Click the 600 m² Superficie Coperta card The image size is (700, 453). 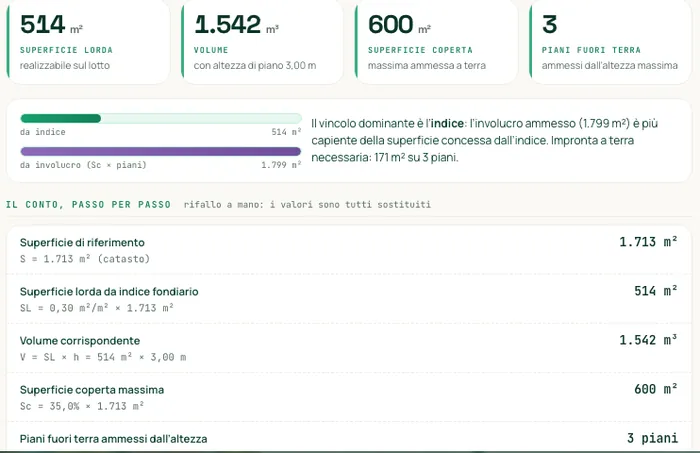(437, 42)
